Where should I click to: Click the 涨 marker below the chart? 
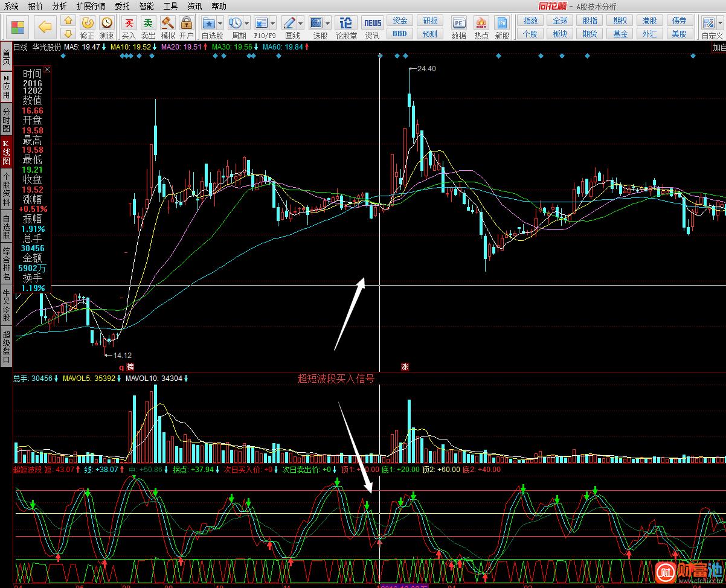pyautogui.click(x=405, y=366)
